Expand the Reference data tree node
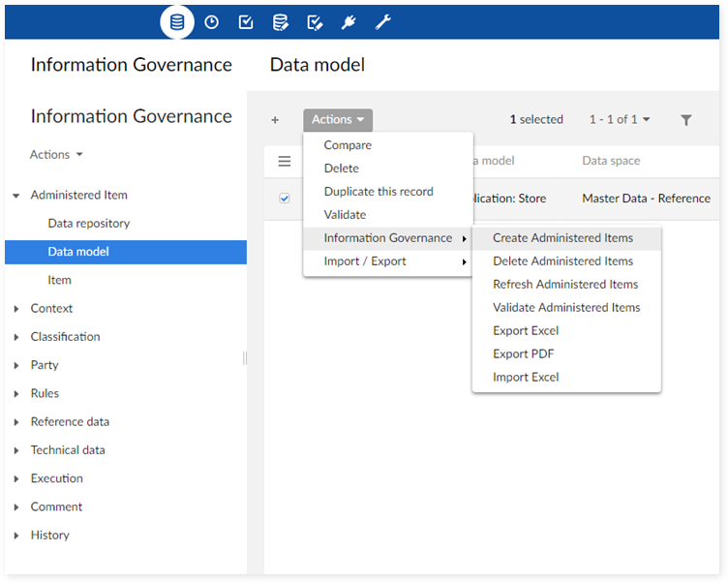Viewport: 728px width, 583px height. (x=16, y=422)
